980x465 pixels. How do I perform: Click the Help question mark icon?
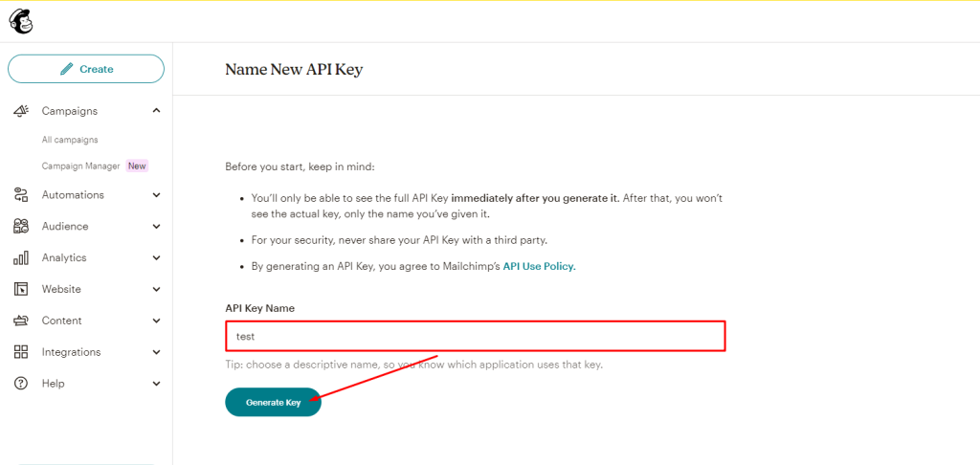pyautogui.click(x=21, y=384)
